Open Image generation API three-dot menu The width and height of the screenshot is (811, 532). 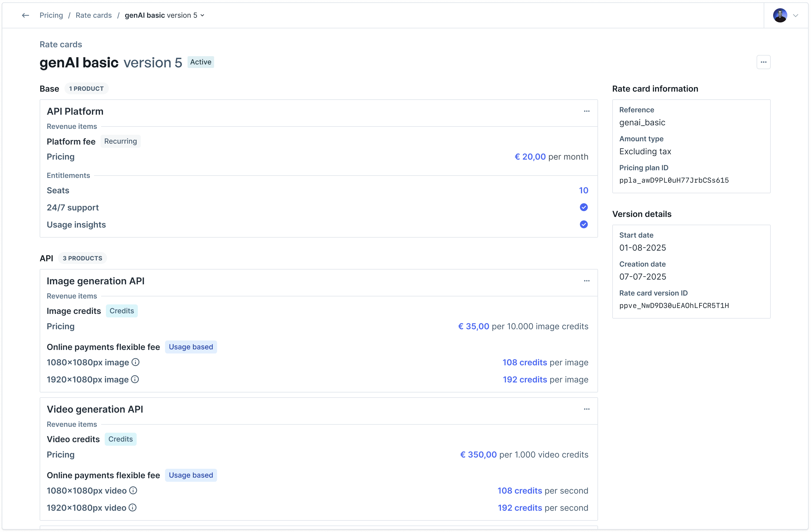pos(587,281)
